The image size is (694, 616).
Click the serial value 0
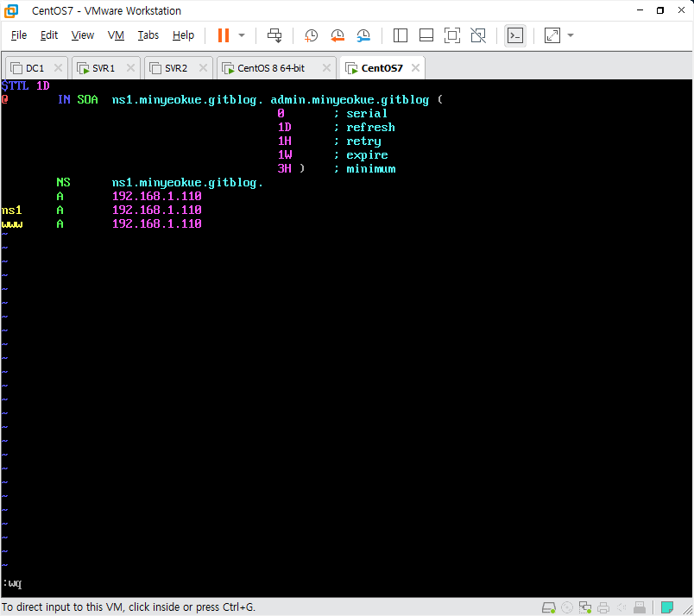tap(281, 114)
